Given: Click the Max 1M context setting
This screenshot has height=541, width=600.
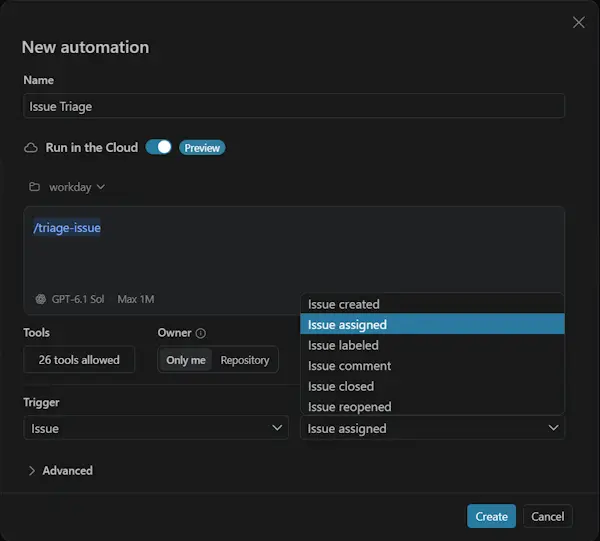Looking at the screenshot, I should 136,299.
